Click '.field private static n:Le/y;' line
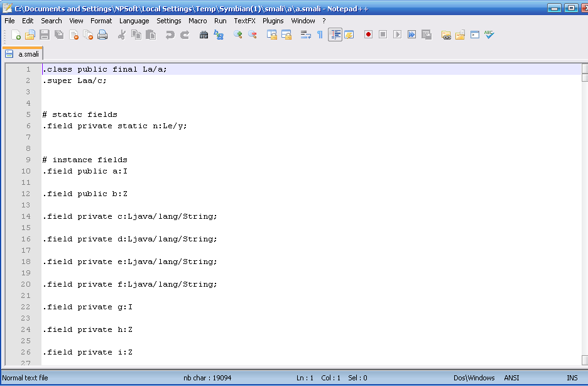This screenshot has width=588, height=386. pyautogui.click(x=115, y=126)
